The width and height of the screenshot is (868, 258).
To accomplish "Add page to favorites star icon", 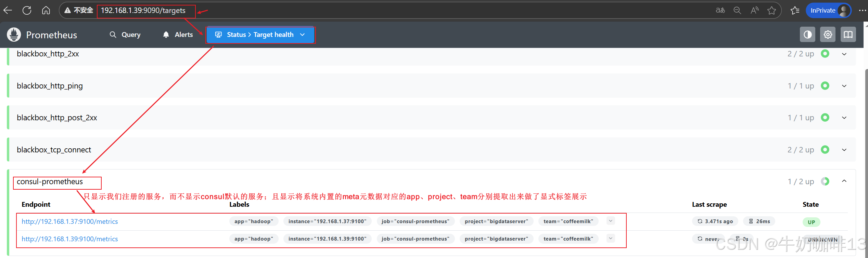I will (x=771, y=10).
